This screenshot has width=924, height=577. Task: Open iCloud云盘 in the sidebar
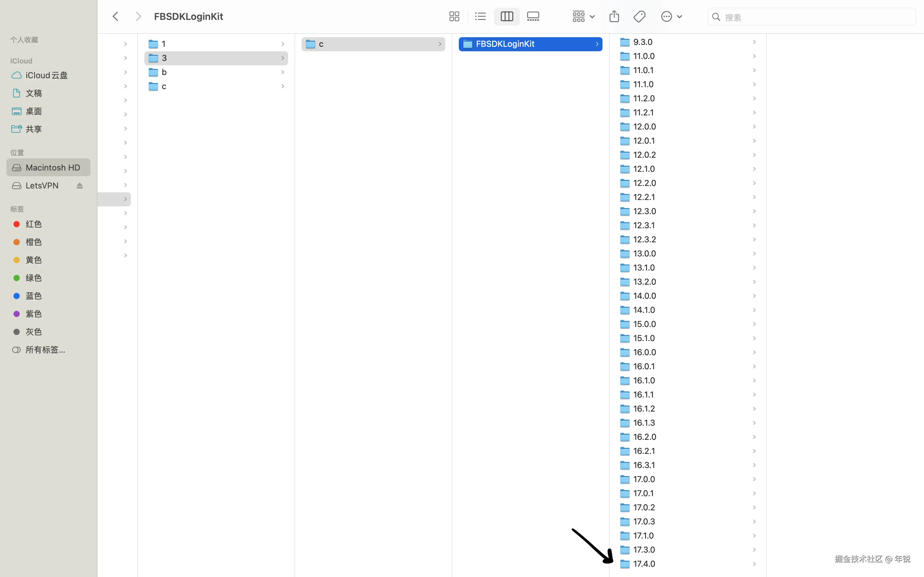pos(46,75)
